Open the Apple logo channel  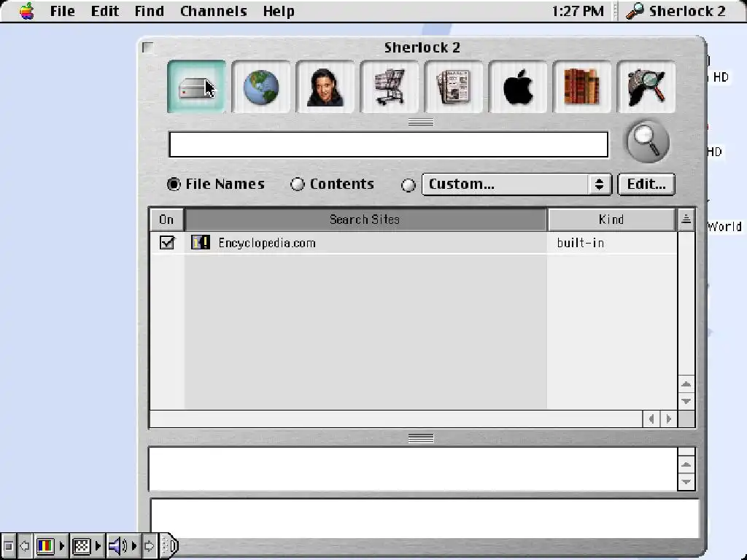pyautogui.click(x=518, y=87)
